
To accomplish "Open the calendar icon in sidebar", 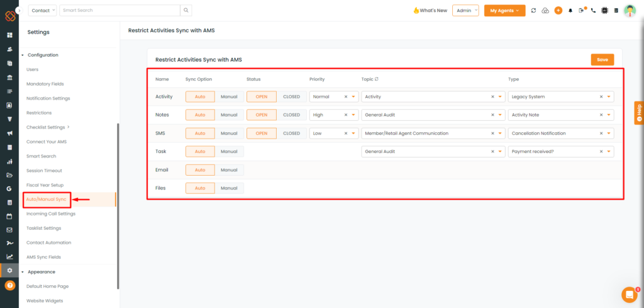I will coord(9,216).
